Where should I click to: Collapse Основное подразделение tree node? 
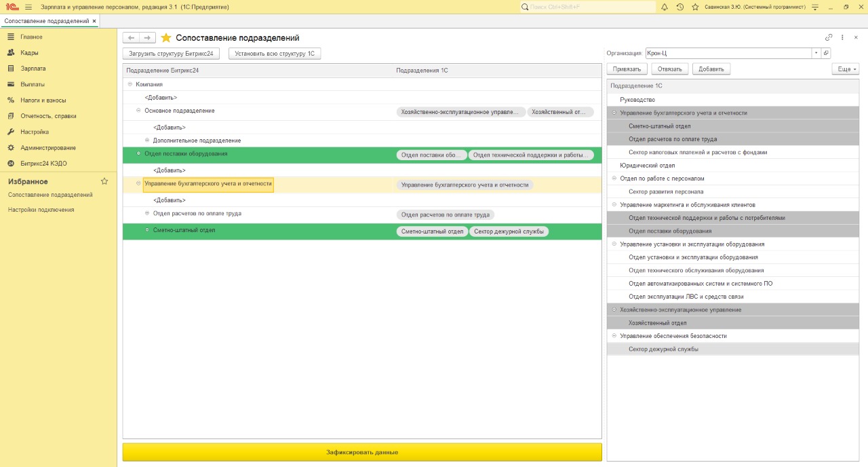click(138, 110)
